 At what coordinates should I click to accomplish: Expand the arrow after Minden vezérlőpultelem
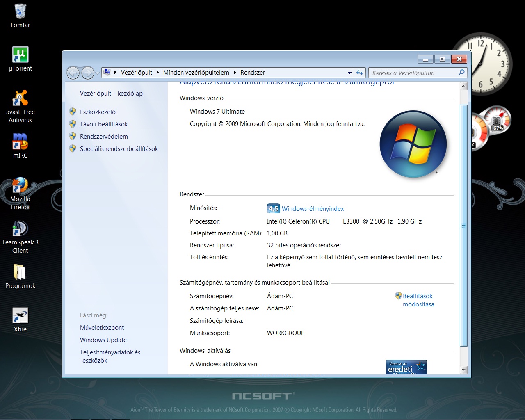235,73
